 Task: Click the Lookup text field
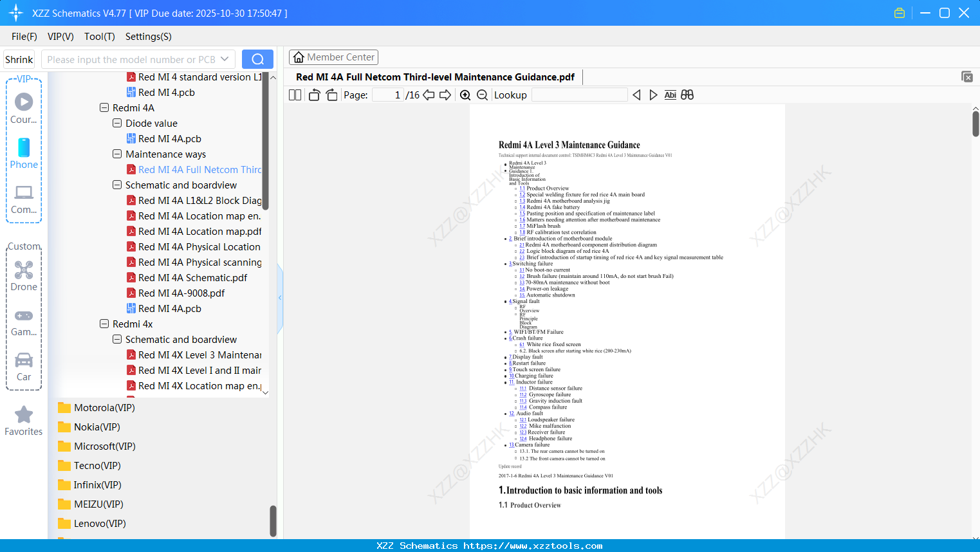click(x=579, y=95)
